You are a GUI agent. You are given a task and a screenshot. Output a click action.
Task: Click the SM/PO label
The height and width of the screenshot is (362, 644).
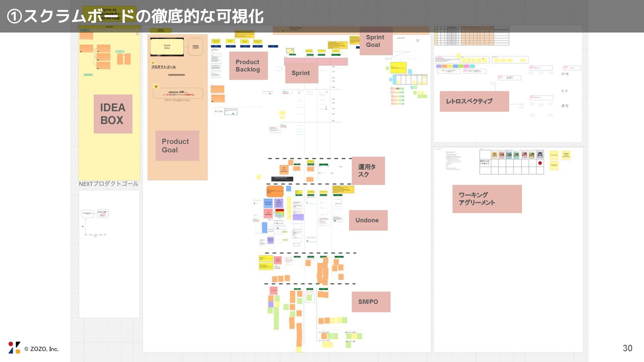pos(371,302)
